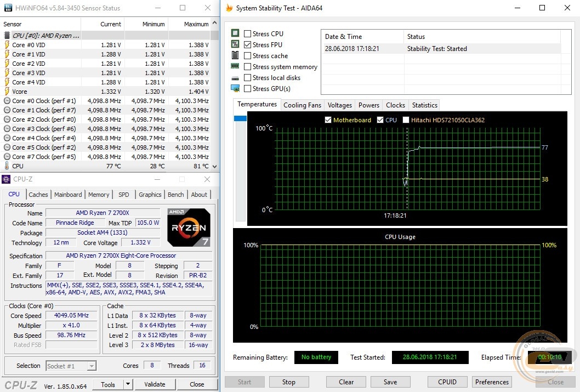
Task: Click the Core #0 Clock gauge icon
Action: (7, 100)
